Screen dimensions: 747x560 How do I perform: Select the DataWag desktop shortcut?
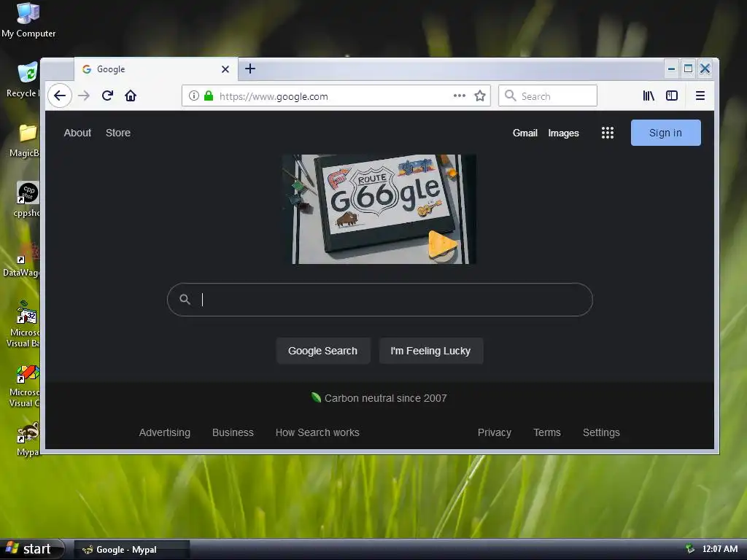(21, 260)
